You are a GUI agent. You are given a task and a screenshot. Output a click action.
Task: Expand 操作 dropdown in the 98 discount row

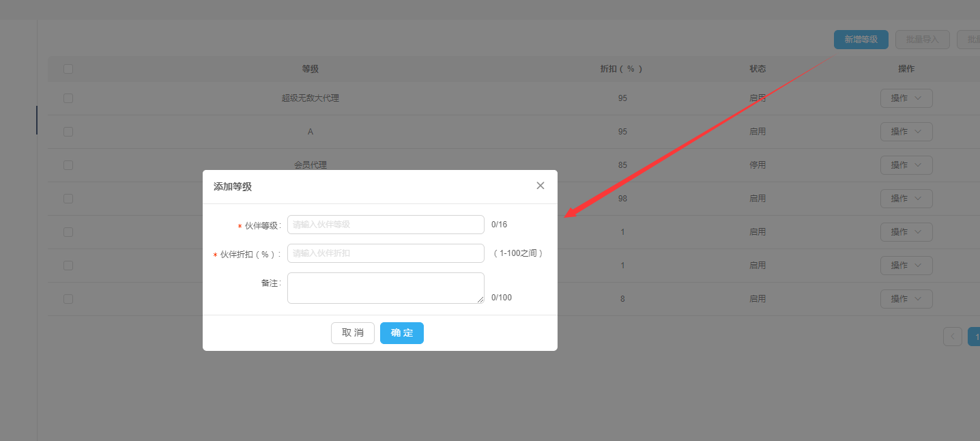[x=906, y=199]
